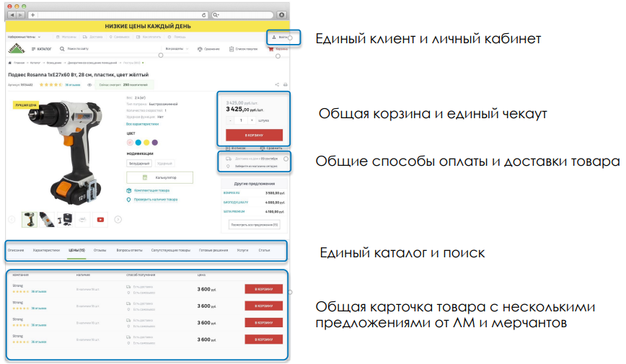Open the Все разделы search dropdown
Image resolution: width=626 pixels, height=364 pixels.
[177, 49]
